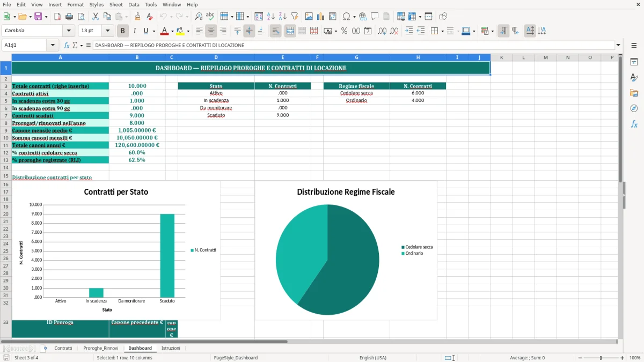Insert hyperlink icon
This screenshot has width=644, height=362.
point(363,17)
